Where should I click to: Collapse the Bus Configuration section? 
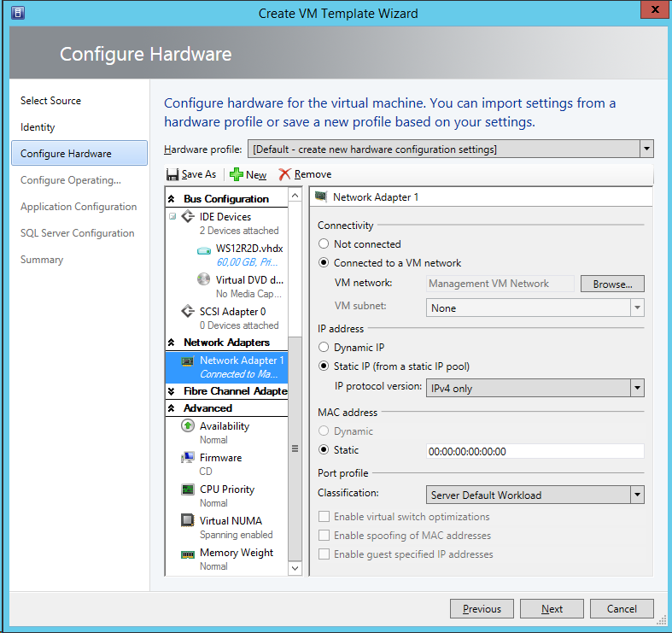click(172, 198)
